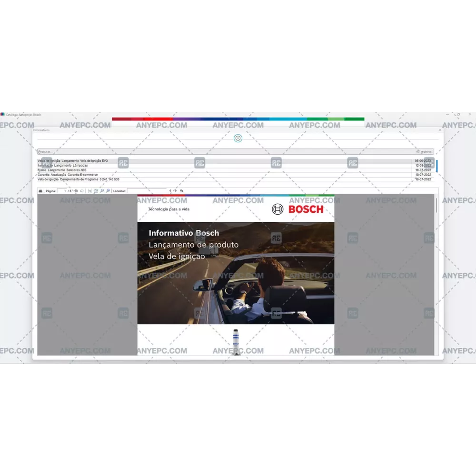Go to previous page arrow in toolbar

click(x=76, y=191)
